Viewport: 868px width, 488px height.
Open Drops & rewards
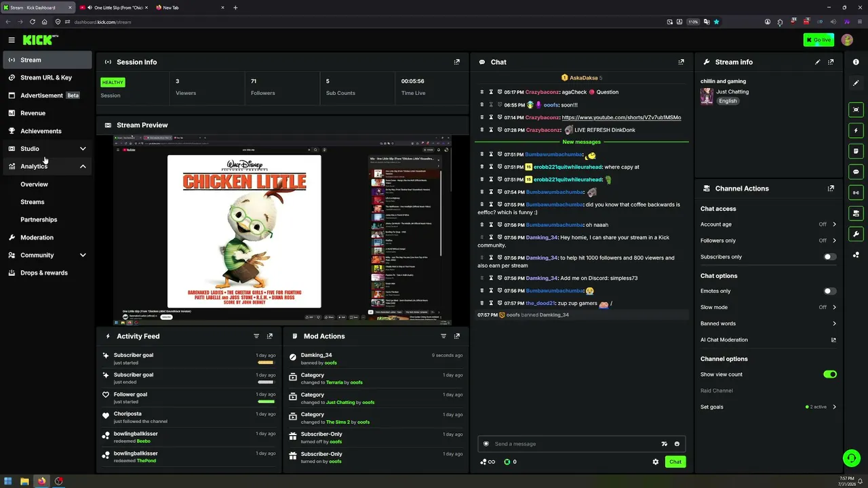47,272
